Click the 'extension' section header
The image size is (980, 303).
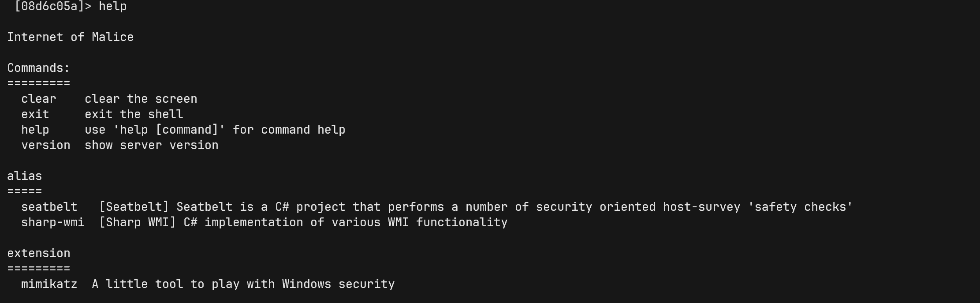(39, 253)
